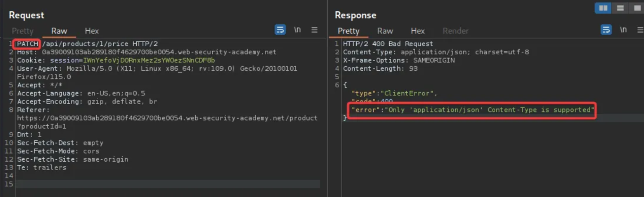Click the session cookie value
This screenshot has width=644, height=197.
point(149,60)
